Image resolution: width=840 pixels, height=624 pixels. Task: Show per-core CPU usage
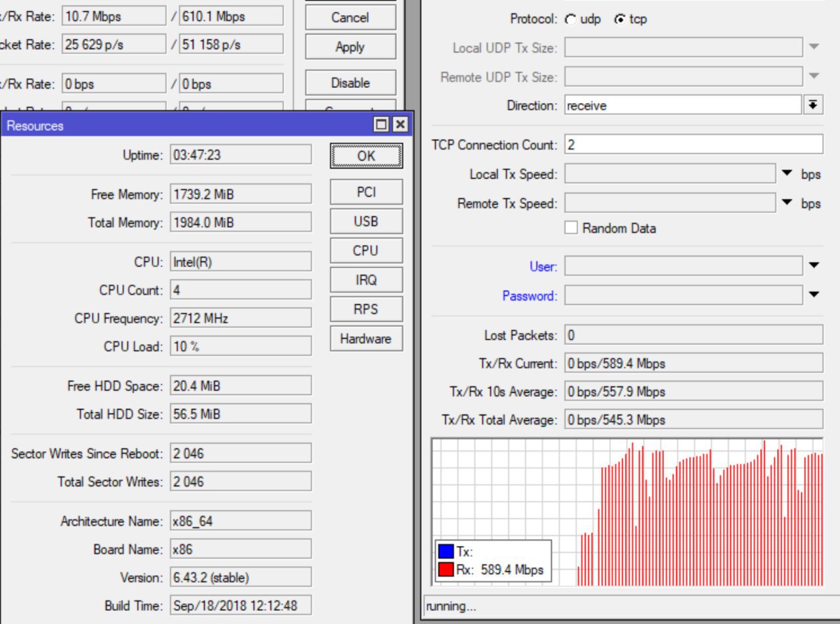tap(366, 251)
